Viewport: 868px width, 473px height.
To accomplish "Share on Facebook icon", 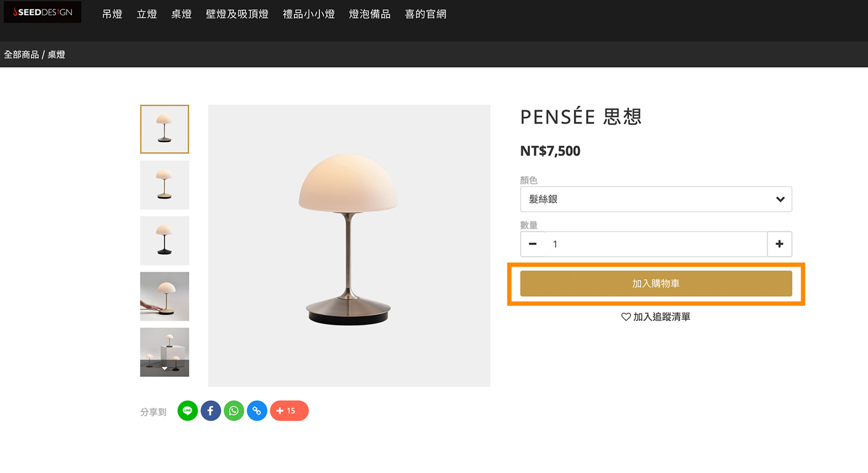I will pos(211,411).
